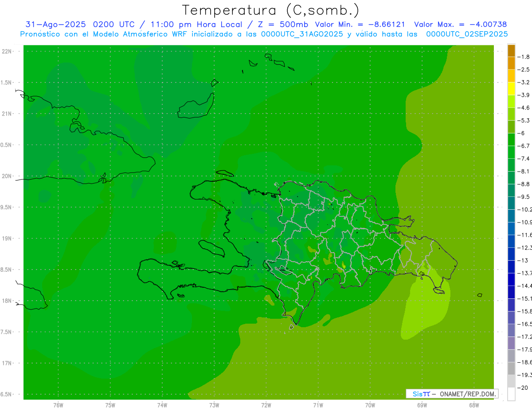
Task: Click the '70W' longitude label
Action: [370, 405]
